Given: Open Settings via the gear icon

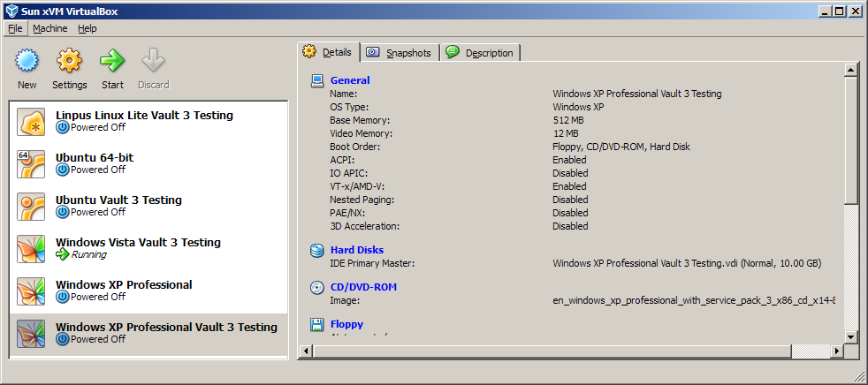Looking at the screenshot, I should point(69,61).
